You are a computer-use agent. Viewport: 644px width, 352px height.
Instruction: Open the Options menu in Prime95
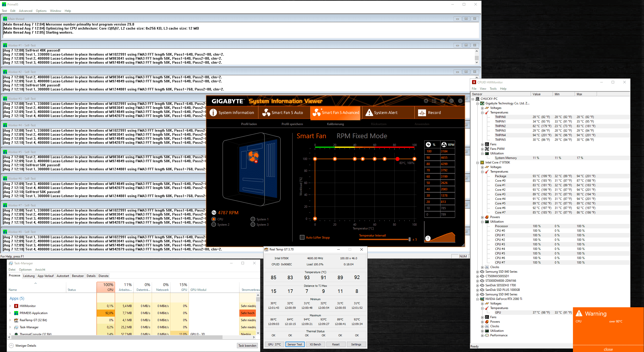coord(41,11)
